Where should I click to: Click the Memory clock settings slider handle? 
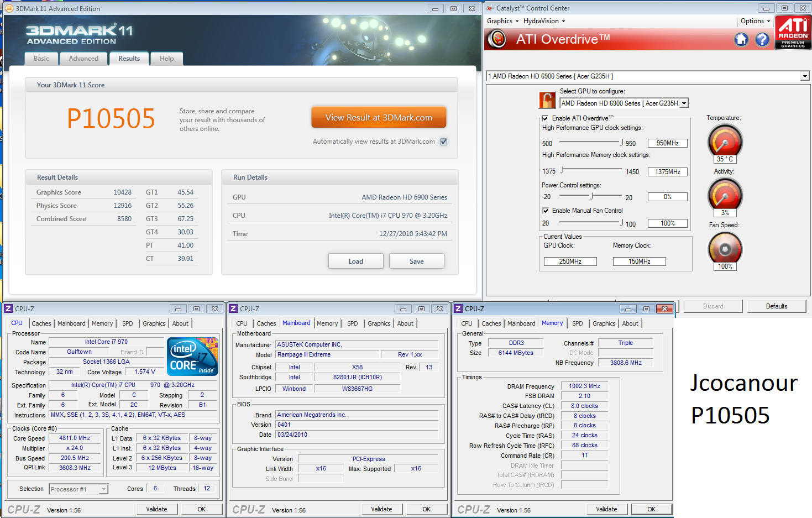coord(562,170)
